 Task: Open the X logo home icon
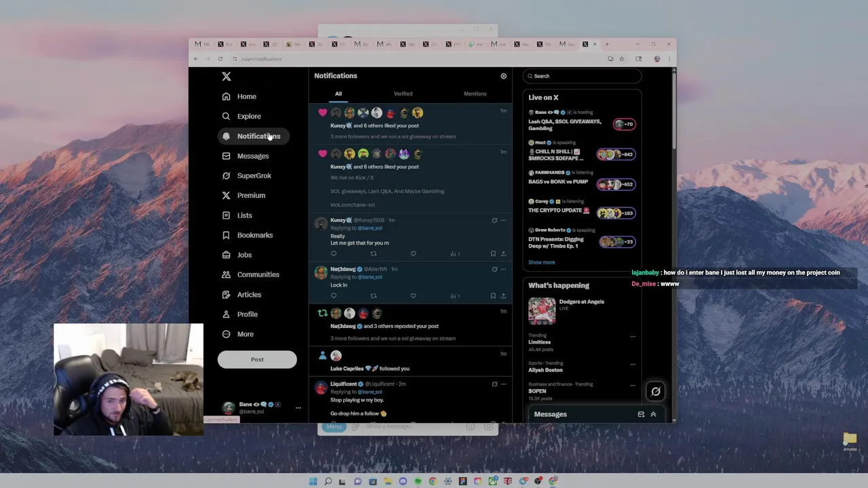point(226,77)
